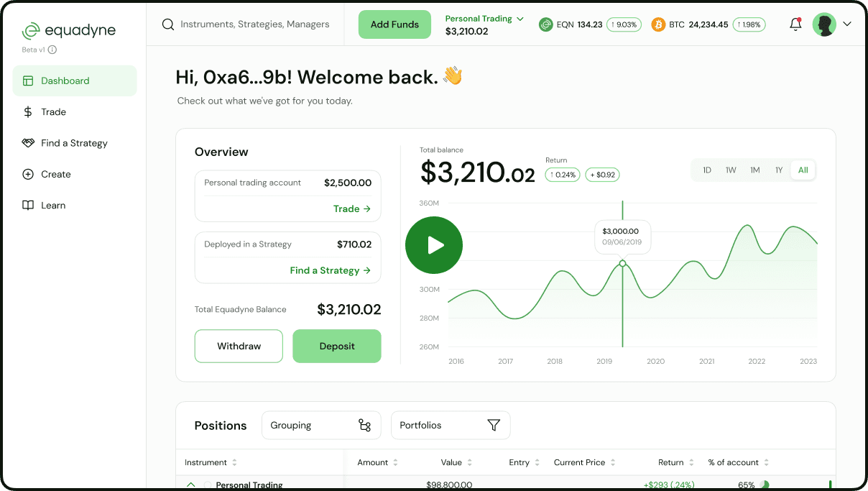The image size is (868, 491).
Task: Sort positions by Current Price arrows
Action: [x=612, y=462]
